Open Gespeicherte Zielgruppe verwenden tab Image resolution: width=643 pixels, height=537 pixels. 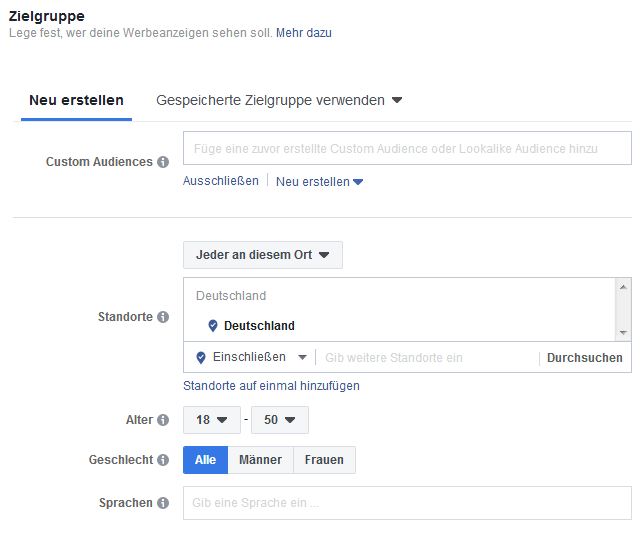pyautogui.click(x=278, y=100)
